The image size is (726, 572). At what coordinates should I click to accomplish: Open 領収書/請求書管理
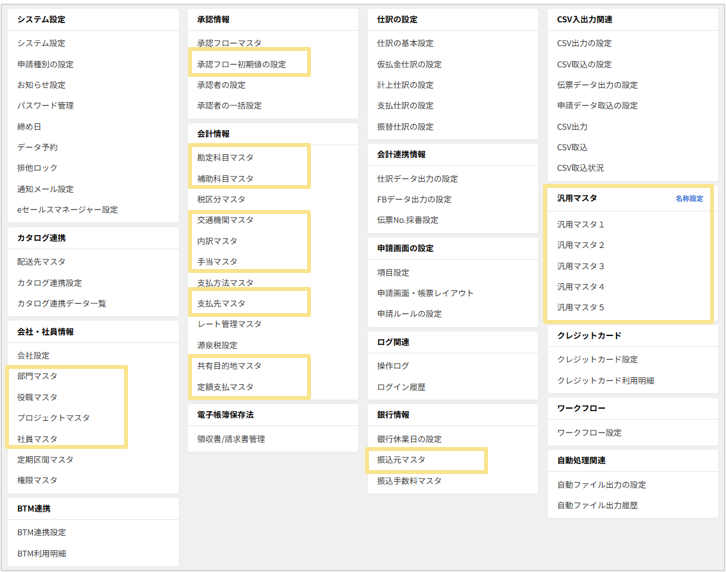click(x=231, y=439)
